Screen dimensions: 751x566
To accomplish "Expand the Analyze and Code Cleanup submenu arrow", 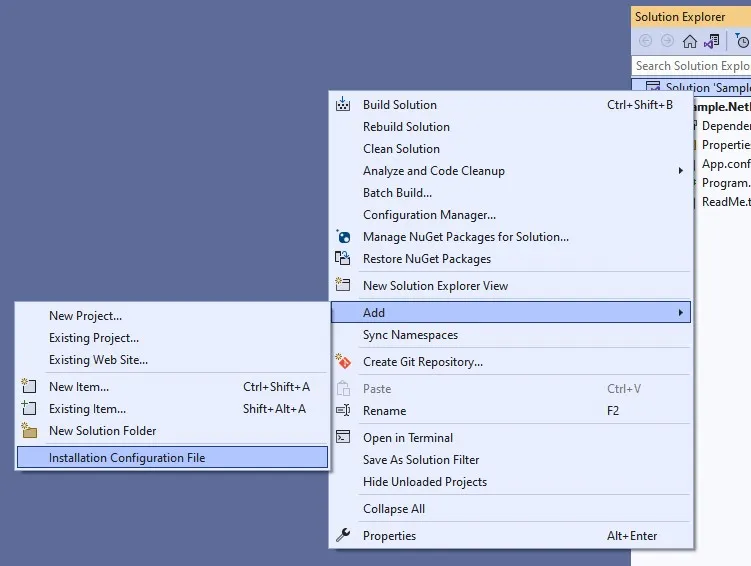I will pyautogui.click(x=681, y=170).
